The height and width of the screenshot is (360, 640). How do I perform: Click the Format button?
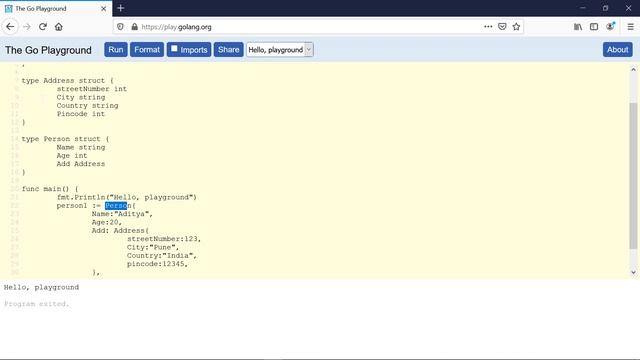[147, 50]
